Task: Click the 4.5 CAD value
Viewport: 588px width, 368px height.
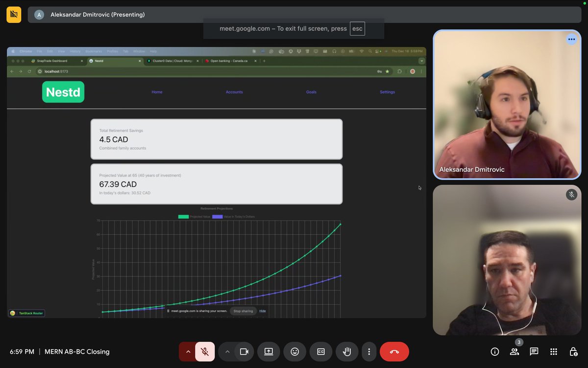Action: [114, 139]
